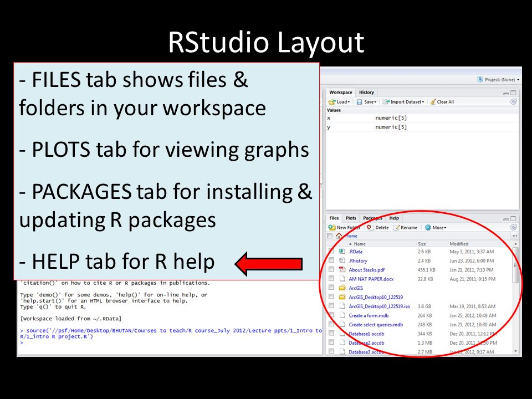Click the Delete icon in the Files toolbar

pyautogui.click(x=370, y=227)
